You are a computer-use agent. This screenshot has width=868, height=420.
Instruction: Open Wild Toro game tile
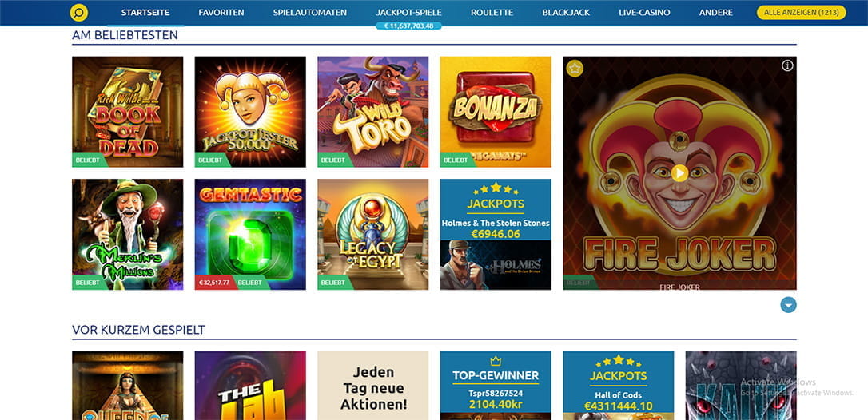[x=372, y=112]
